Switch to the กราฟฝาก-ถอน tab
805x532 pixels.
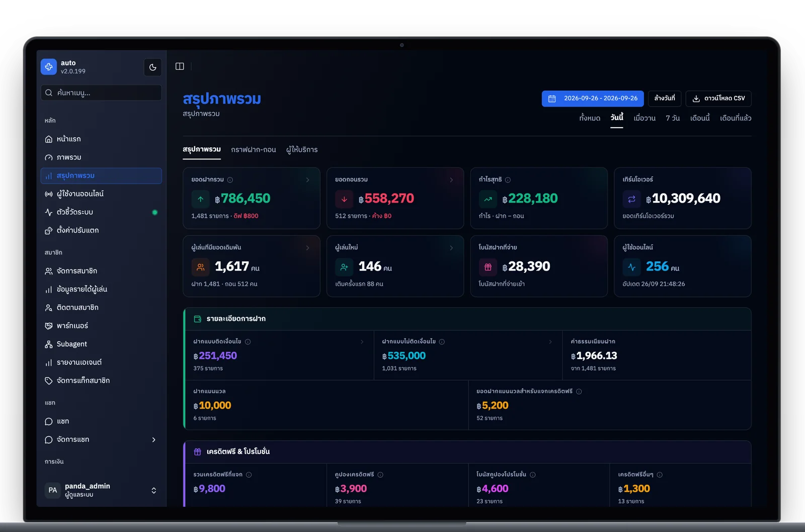coord(254,150)
